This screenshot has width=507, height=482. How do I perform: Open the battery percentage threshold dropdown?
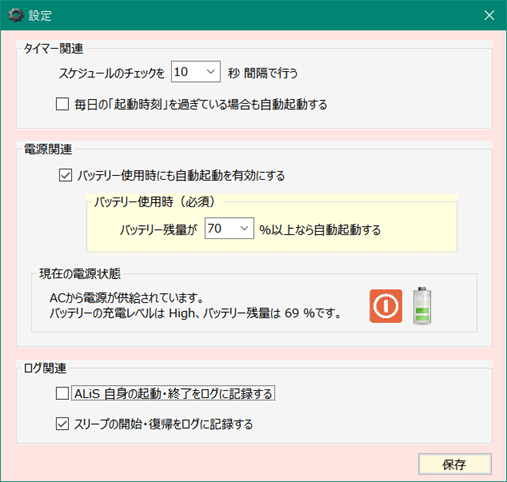click(x=229, y=228)
